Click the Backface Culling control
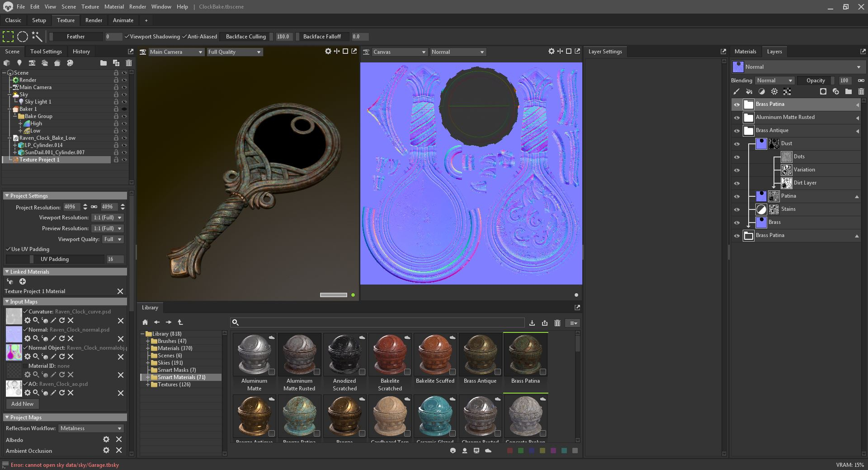The image size is (868, 470). (246, 37)
